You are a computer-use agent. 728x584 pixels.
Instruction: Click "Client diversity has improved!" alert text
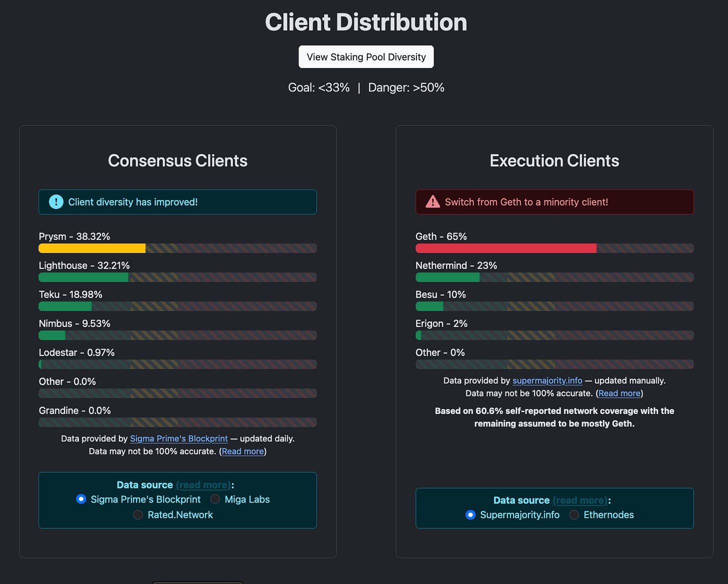tap(133, 202)
